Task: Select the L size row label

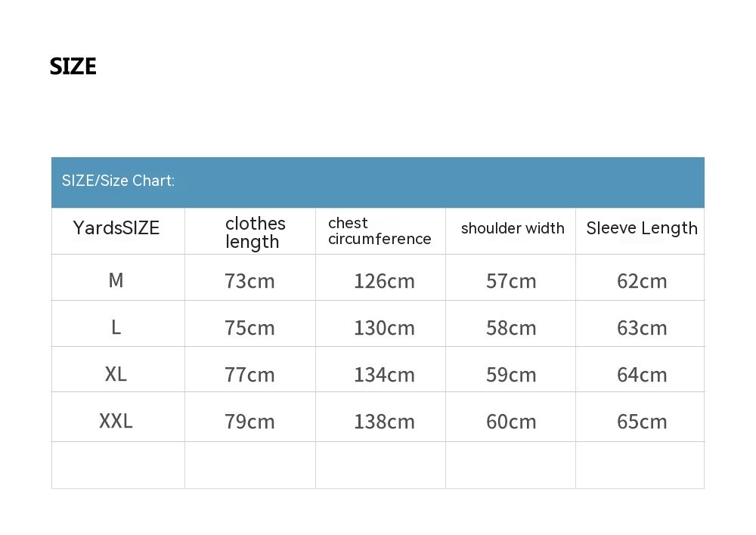Action: 116,327
